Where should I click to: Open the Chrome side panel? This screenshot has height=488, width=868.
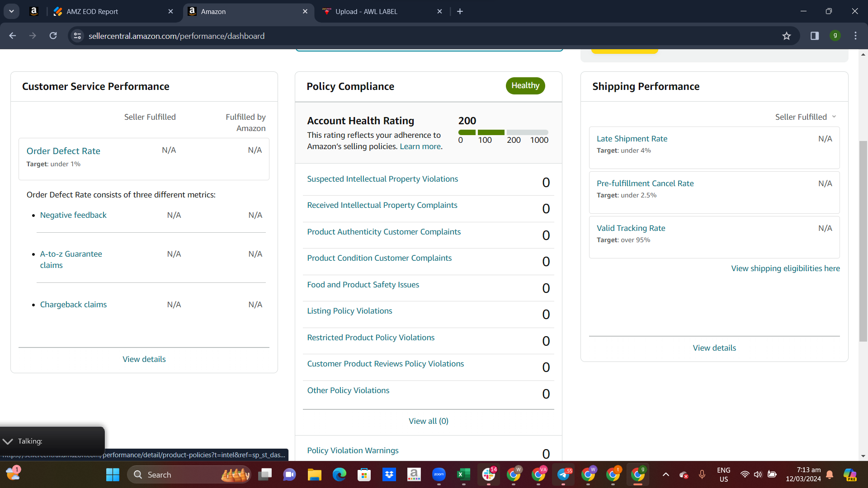click(815, 36)
